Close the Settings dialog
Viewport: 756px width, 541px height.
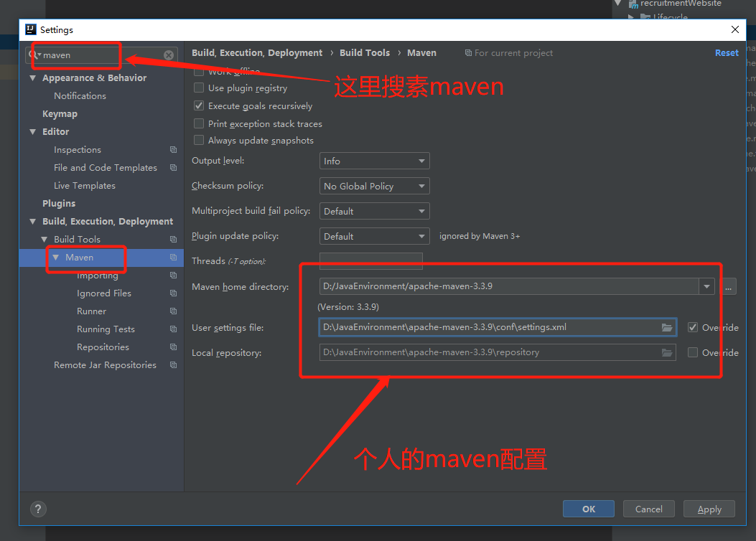(734, 29)
